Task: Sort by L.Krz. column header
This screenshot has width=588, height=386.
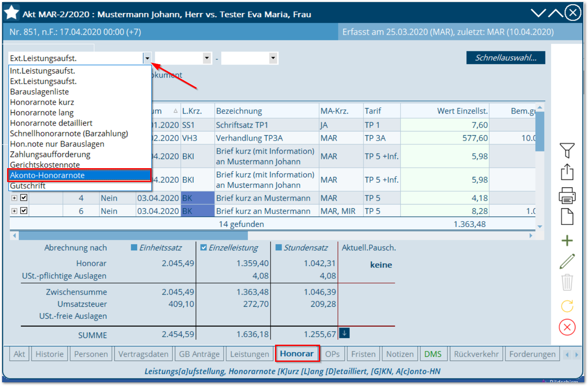Action: click(197, 111)
